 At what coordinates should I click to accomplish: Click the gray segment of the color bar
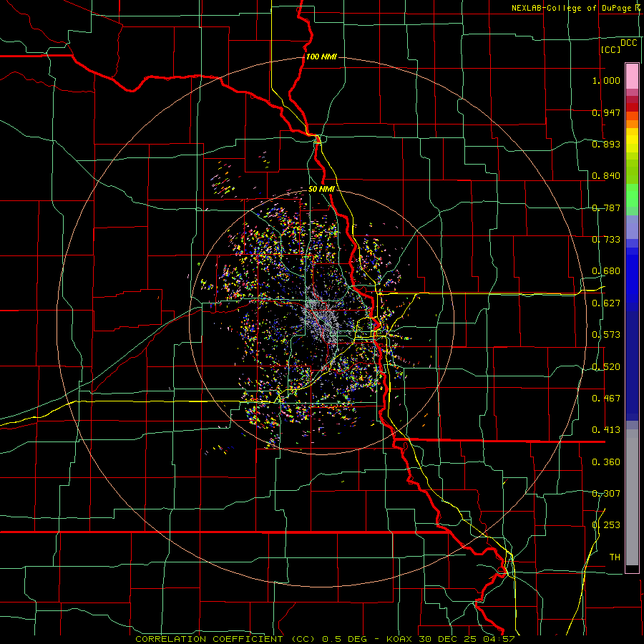(x=632, y=497)
